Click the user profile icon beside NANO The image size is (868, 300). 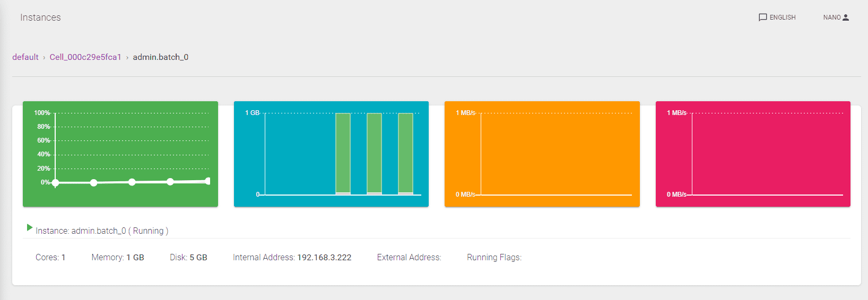tap(846, 17)
